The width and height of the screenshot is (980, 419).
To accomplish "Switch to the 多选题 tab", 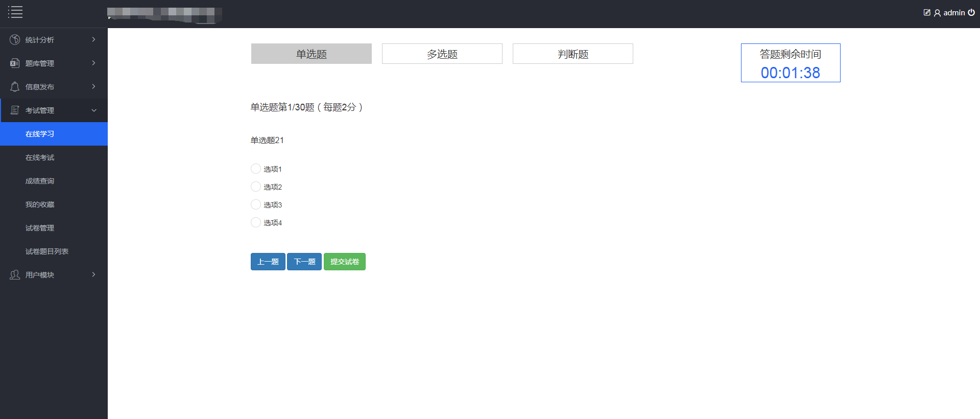I will [x=442, y=54].
